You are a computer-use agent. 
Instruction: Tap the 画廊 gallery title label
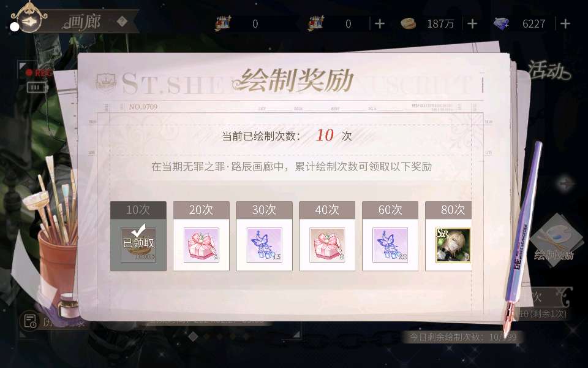click(x=83, y=22)
